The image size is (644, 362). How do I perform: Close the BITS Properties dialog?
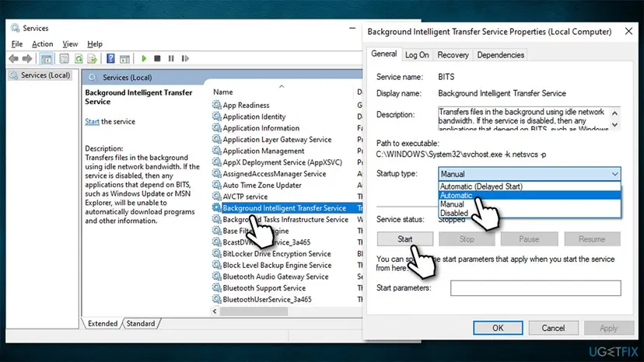point(628,31)
